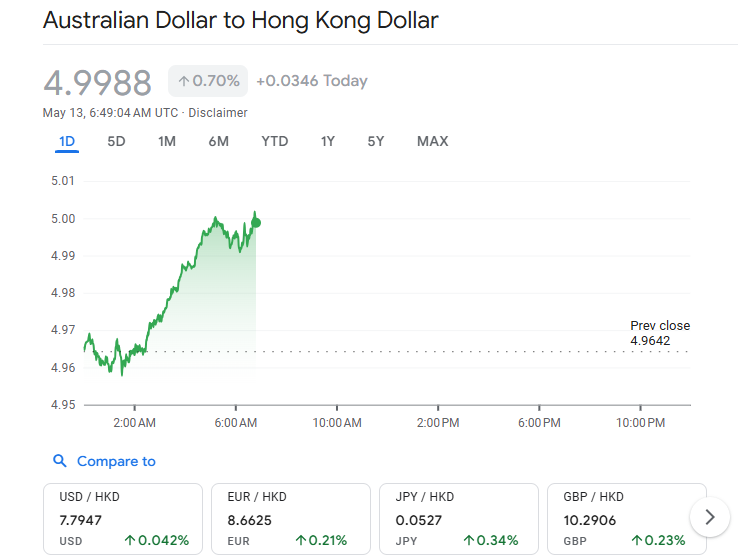
Task: Click the Compare to link
Action: 116,461
